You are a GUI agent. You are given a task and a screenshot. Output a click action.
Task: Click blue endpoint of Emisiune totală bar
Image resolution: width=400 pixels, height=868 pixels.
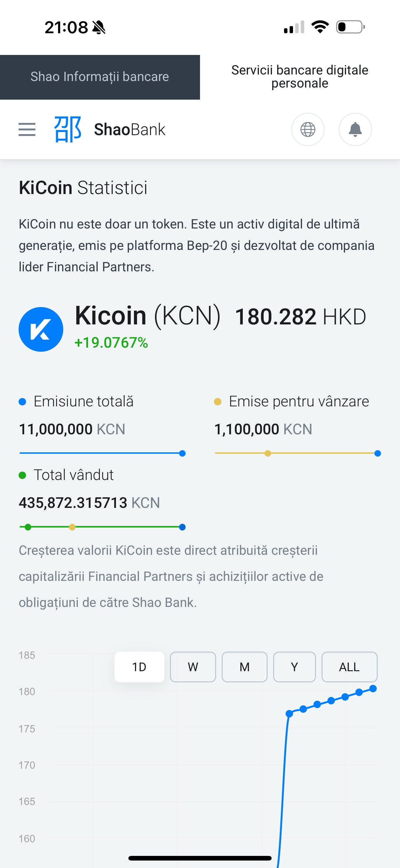coord(183,453)
